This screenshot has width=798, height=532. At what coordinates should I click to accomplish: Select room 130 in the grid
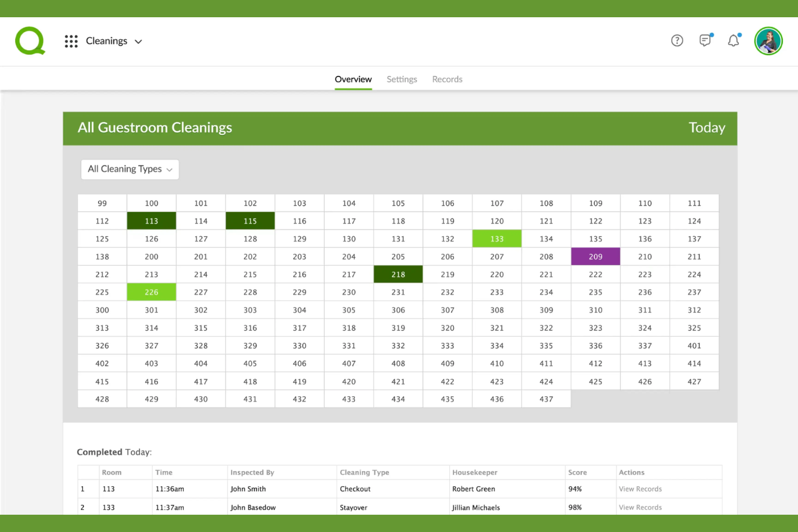(x=349, y=239)
